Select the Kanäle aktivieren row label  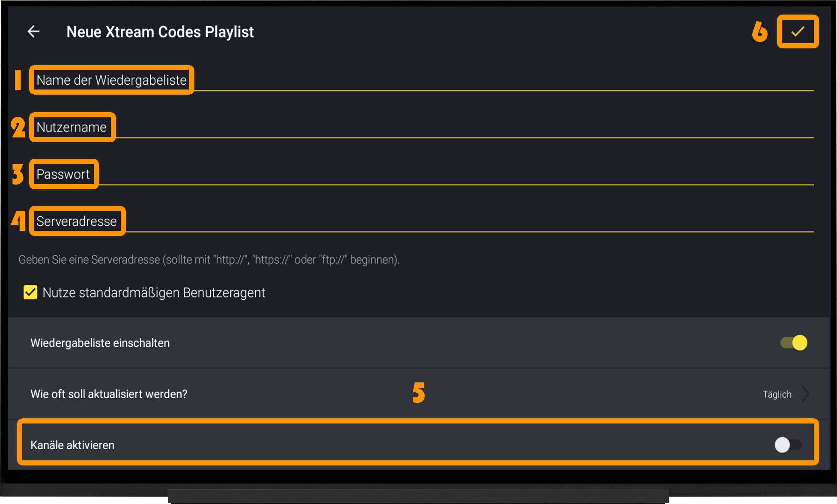(72, 445)
